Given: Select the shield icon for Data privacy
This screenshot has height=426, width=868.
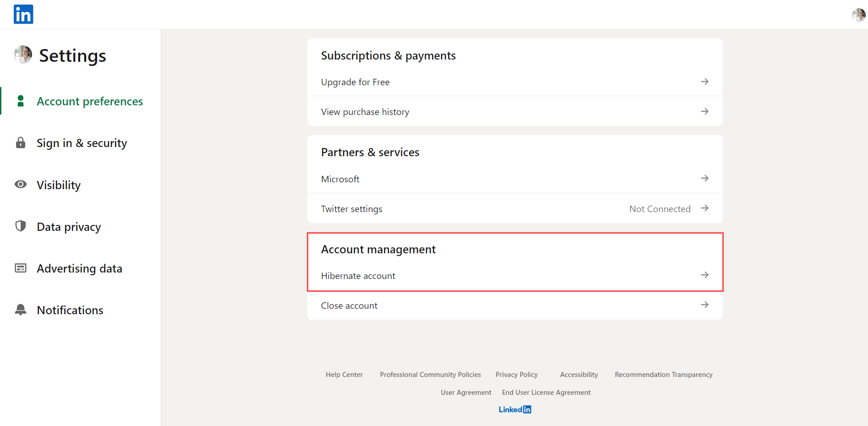Looking at the screenshot, I should [x=20, y=226].
